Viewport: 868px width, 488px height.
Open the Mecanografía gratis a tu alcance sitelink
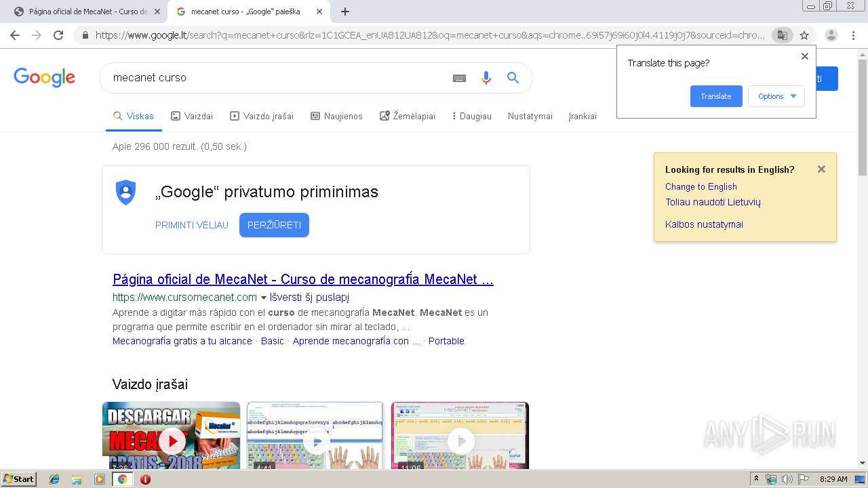[x=182, y=341]
